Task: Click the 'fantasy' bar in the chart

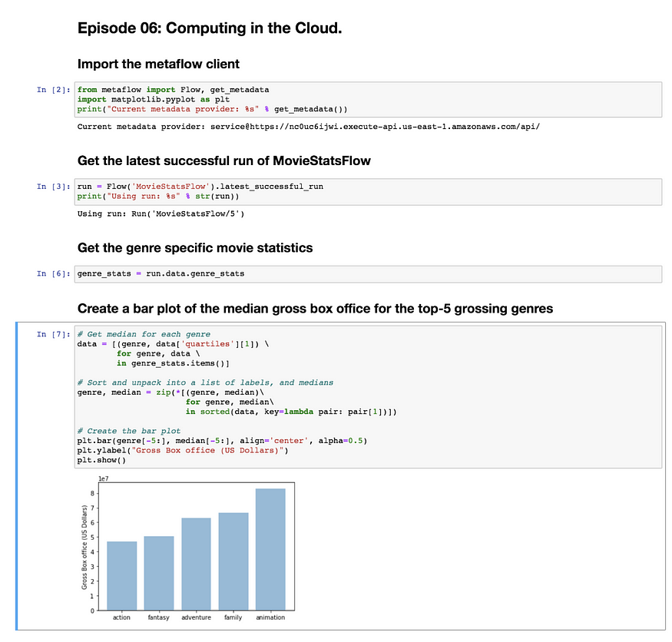Action: (x=159, y=574)
